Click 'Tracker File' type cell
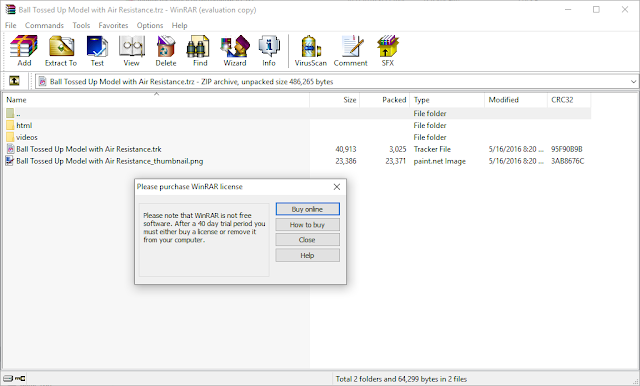Screen dimensions: 640x386 tap(432, 149)
